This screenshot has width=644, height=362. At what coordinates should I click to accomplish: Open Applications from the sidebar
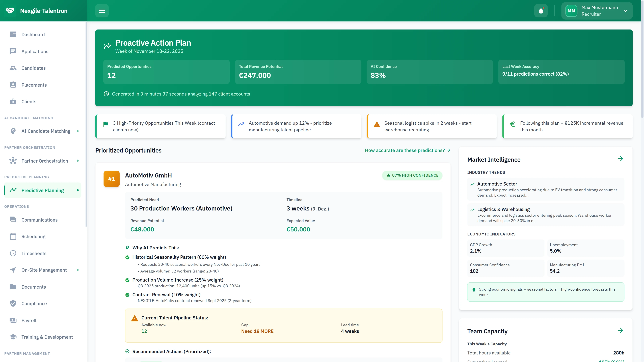click(35, 51)
